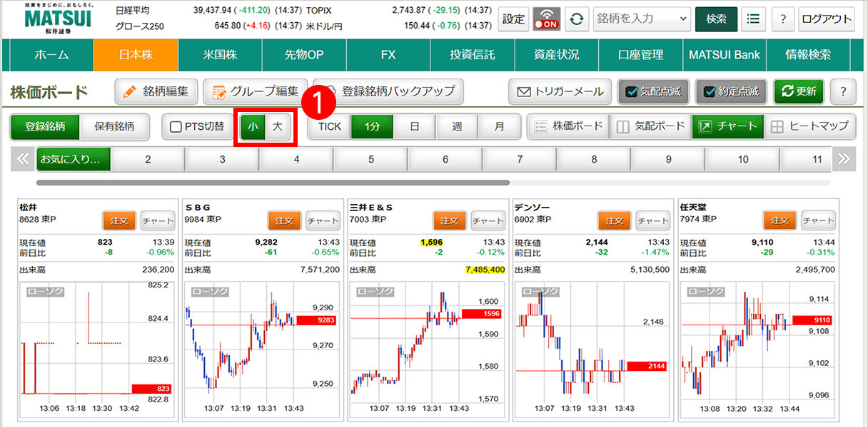Select group tab 11
The image size is (868, 428).
pos(807,159)
